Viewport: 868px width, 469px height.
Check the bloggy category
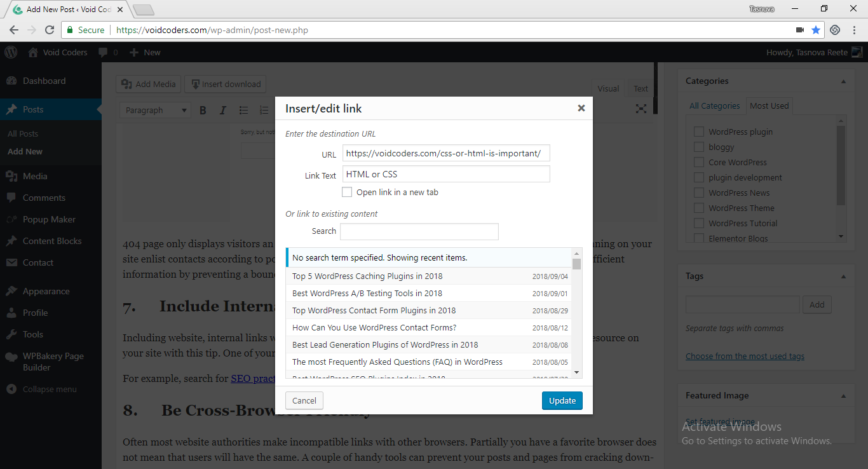[x=699, y=147]
